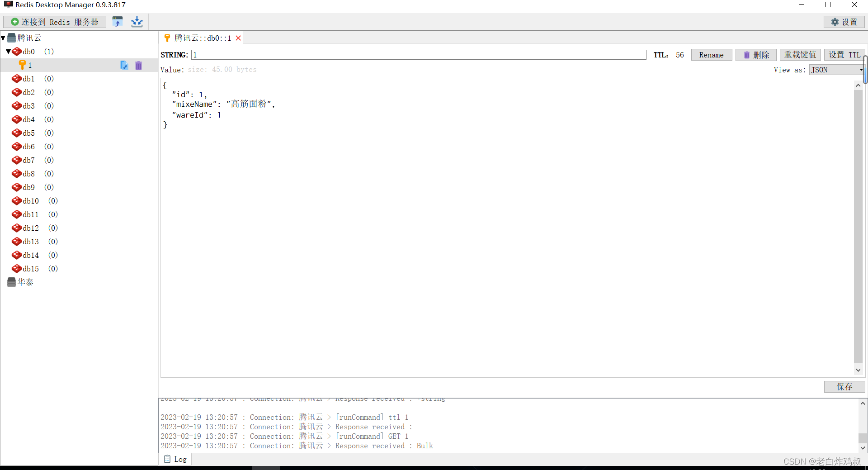Select the 华泰 connection label

(25, 282)
